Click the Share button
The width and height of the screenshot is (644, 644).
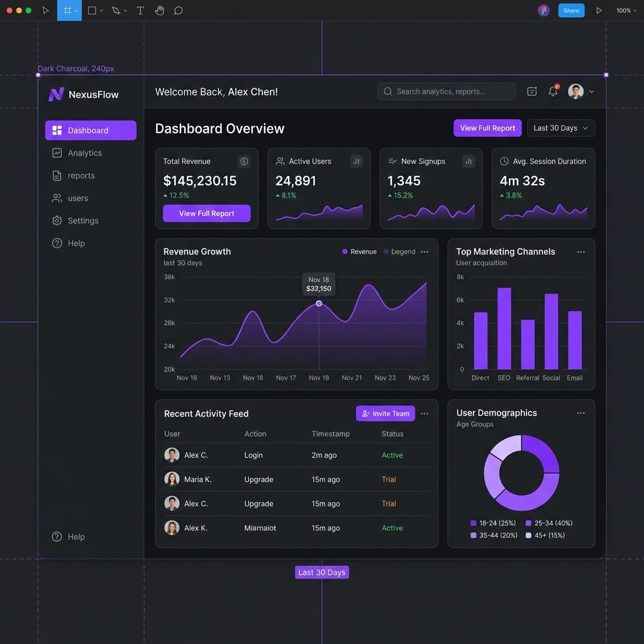pyautogui.click(x=571, y=10)
